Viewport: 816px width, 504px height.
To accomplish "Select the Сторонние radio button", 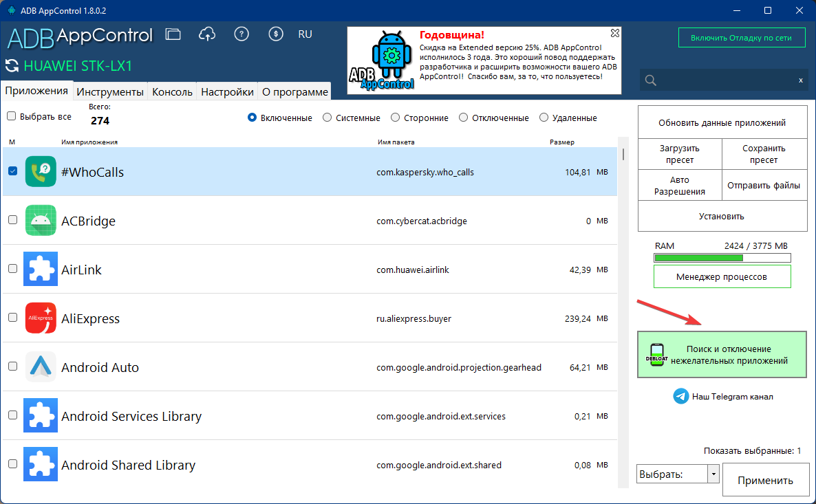I will (396, 118).
